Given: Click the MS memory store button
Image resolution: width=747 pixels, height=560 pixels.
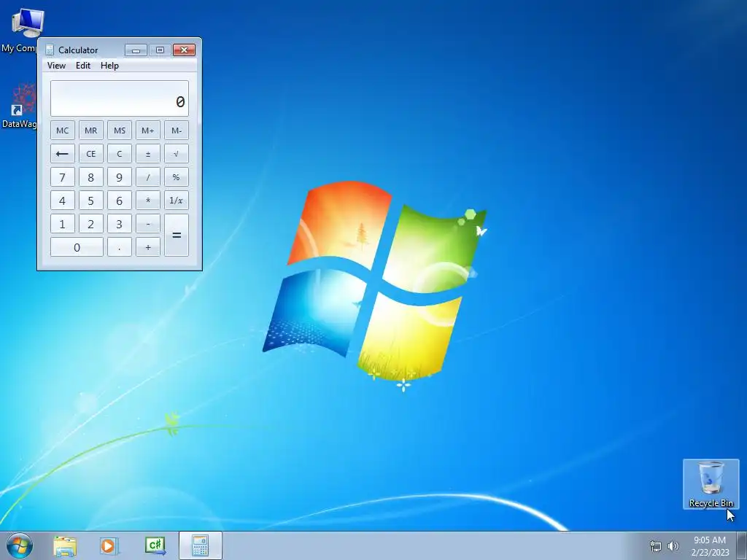Looking at the screenshot, I should (120, 131).
